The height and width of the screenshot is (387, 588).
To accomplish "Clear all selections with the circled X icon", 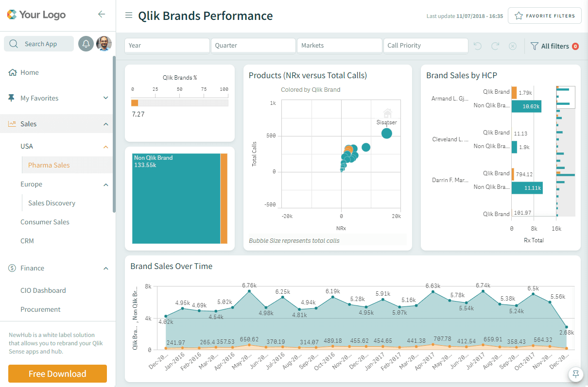I will [x=513, y=46].
